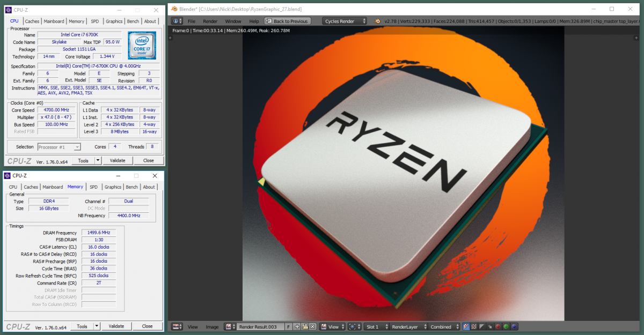The width and height of the screenshot is (644, 335).
Task: Click the Socket 1151 LGA package value
Action: coord(79,49)
